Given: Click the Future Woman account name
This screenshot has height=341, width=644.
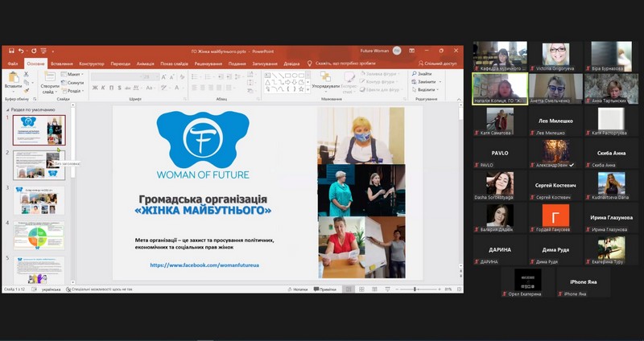Looking at the screenshot, I should click(x=374, y=51).
